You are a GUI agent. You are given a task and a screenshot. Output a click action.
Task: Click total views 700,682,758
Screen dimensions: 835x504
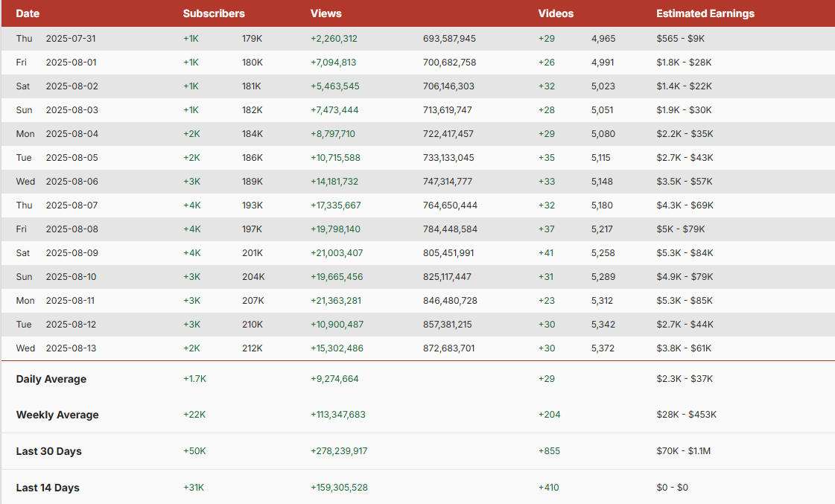[449, 63]
